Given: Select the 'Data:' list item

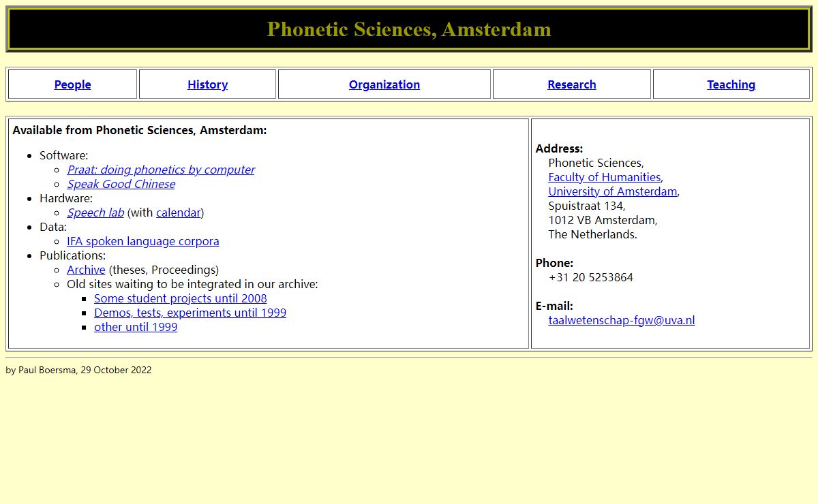Looking at the screenshot, I should (x=53, y=227).
